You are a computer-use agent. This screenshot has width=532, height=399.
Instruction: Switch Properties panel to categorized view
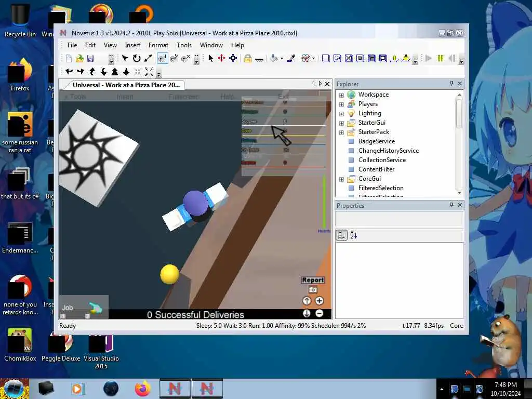click(342, 235)
